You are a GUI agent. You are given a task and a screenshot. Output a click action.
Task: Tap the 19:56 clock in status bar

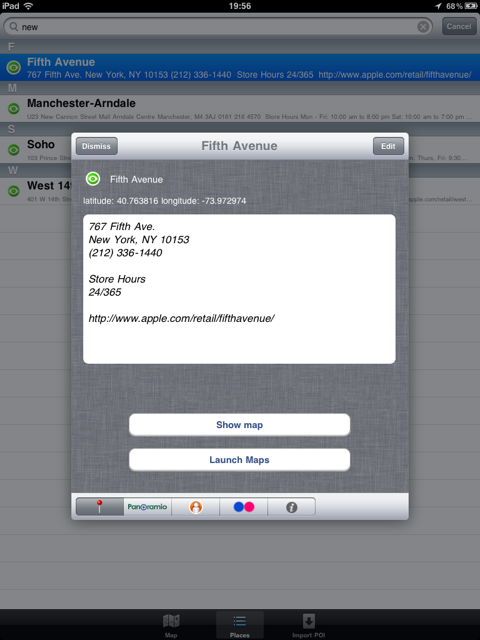[x=240, y=6]
